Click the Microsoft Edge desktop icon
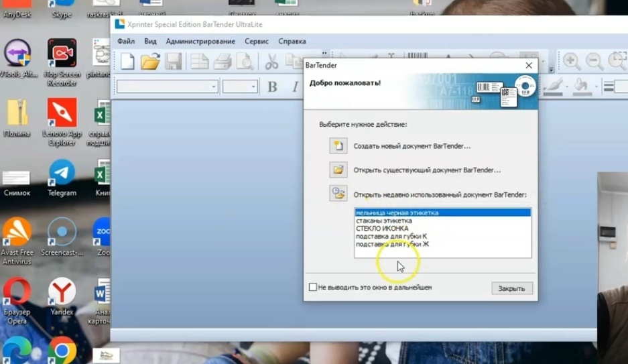 coord(17,351)
